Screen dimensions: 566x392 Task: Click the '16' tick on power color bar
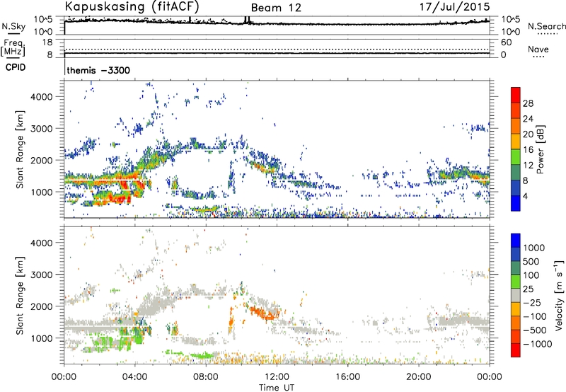pos(528,150)
